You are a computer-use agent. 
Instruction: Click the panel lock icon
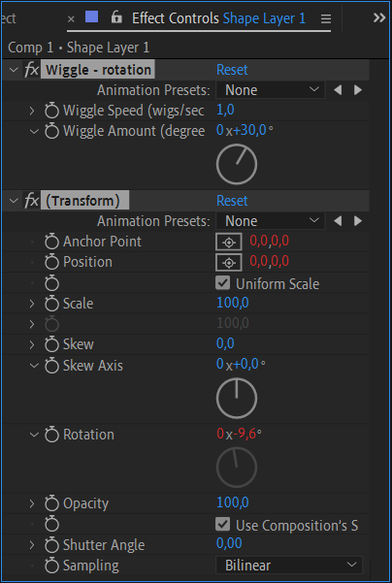[x=116, y=17]
